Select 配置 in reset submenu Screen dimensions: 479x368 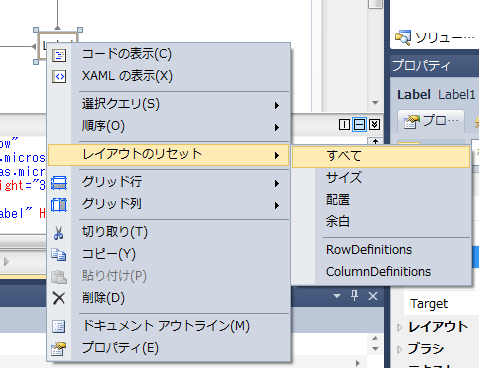[381, 200]
